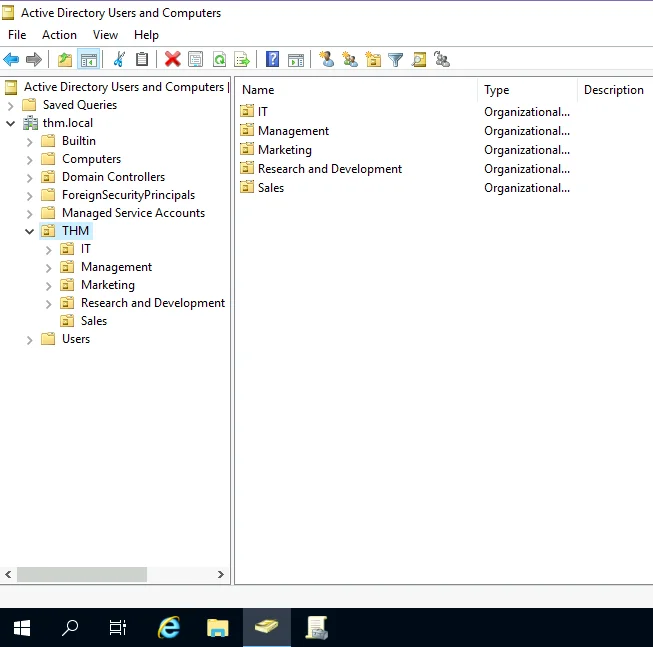Expand the Builtin container
Screen dimensions: 653x647
tap(30, 142)
